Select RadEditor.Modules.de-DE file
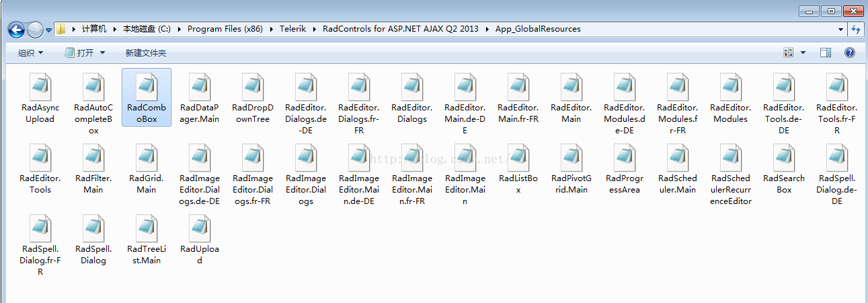868x303 pixels. click(x=625, y=103)
